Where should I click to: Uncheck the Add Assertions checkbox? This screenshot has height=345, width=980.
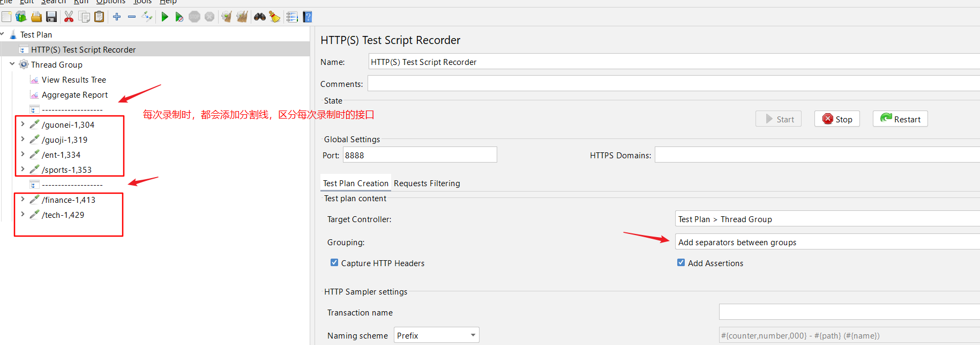[681, 263]
